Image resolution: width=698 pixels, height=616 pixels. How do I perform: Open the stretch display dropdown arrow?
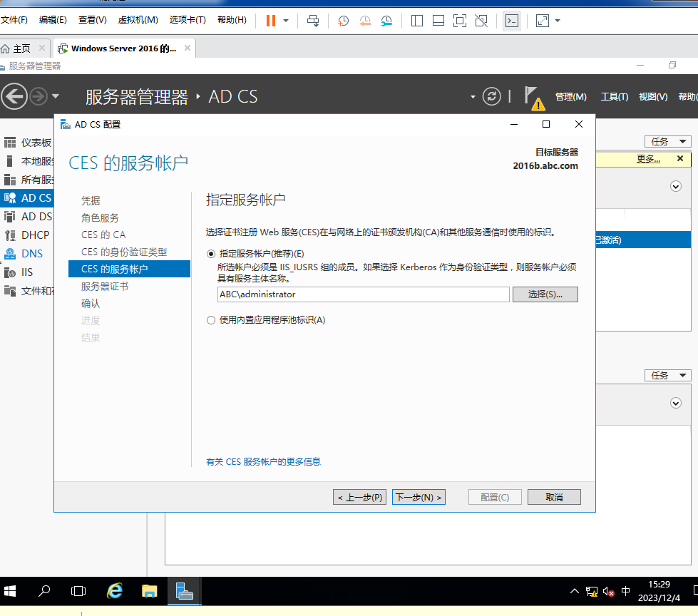[558, 21]
